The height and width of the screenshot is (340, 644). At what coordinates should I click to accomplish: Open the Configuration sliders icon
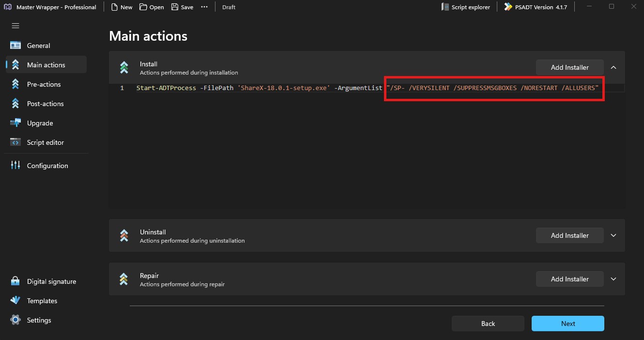15,166
